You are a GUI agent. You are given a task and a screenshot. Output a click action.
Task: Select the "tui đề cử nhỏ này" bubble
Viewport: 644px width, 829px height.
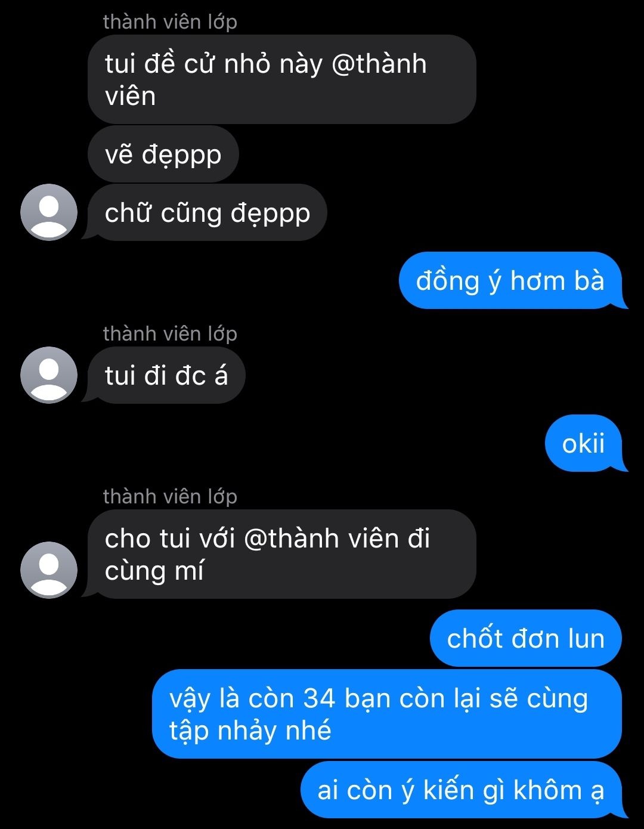click(x=281, y=79)
